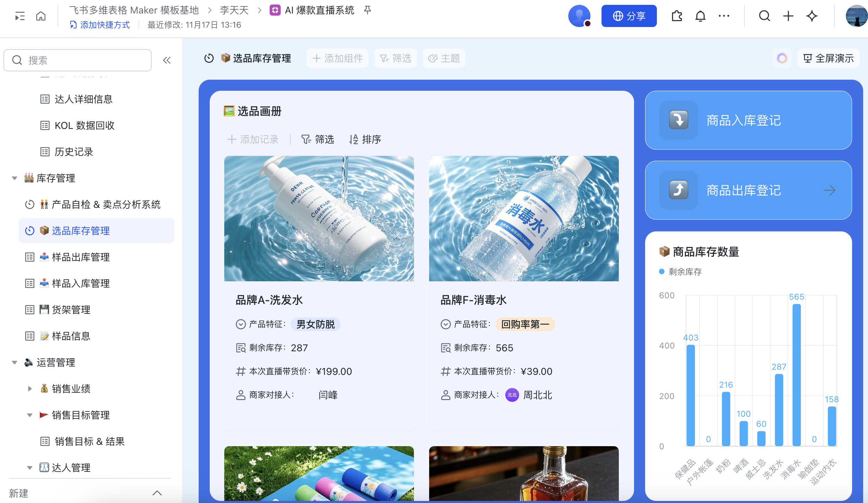Expand the 销售业绩 folder
Screen dimensions: 868x503
(30, 389)
